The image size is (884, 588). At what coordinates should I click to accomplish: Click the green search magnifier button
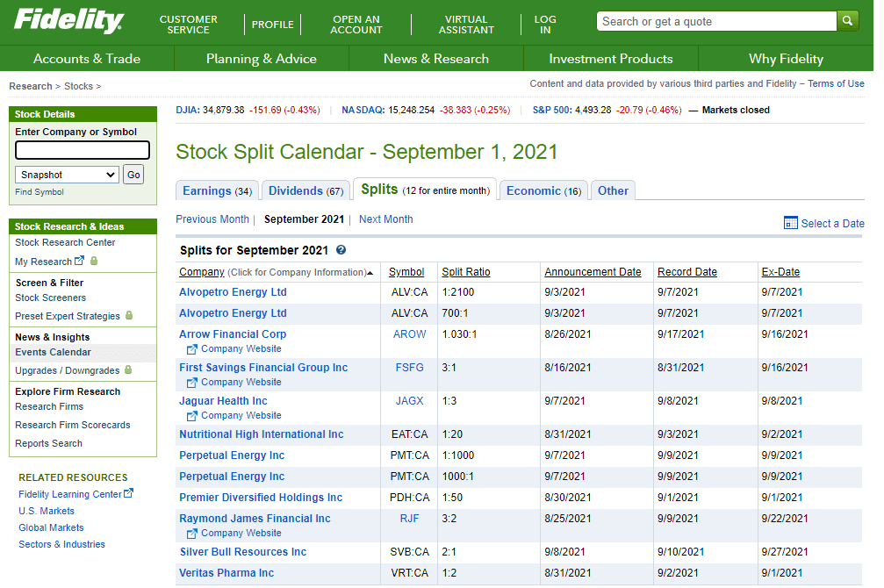coord(847,21)
